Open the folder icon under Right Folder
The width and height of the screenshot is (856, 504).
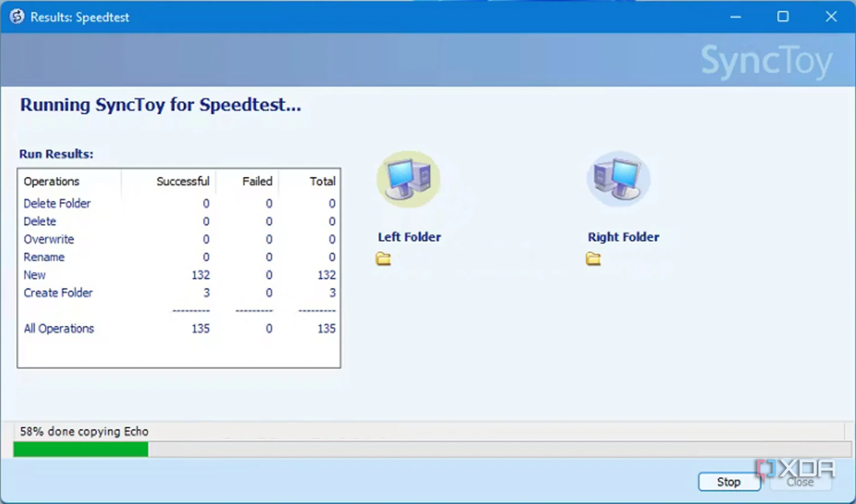coord(592,258)
